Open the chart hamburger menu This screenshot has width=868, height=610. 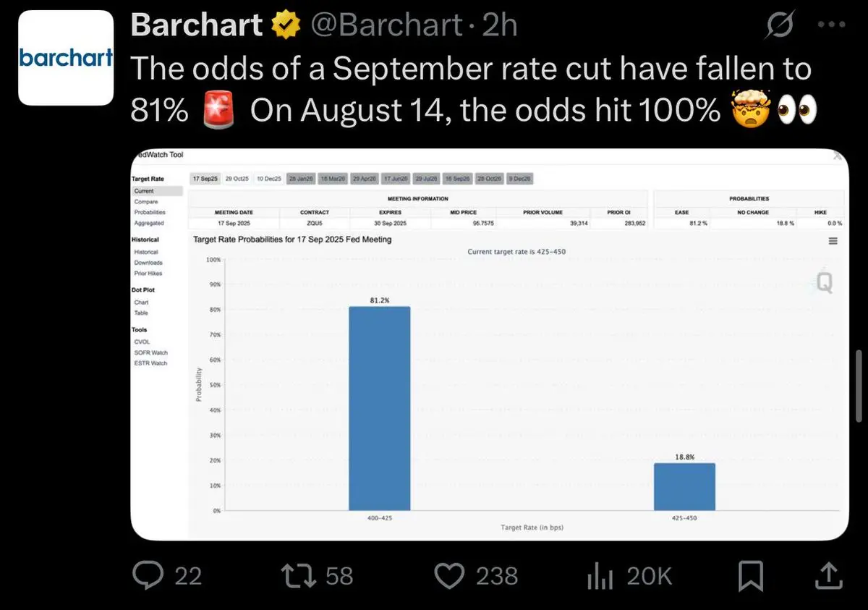pyautogui.click(x=833, y=241)
